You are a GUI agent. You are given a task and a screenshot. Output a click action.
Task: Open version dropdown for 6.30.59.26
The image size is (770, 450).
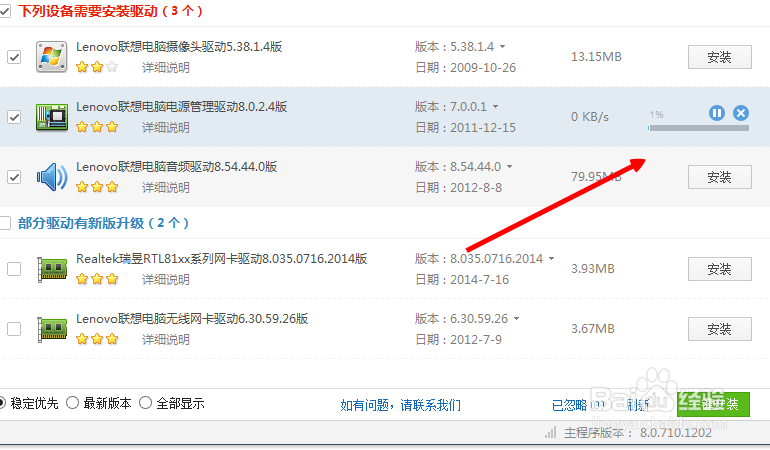(x=516, y=318)
